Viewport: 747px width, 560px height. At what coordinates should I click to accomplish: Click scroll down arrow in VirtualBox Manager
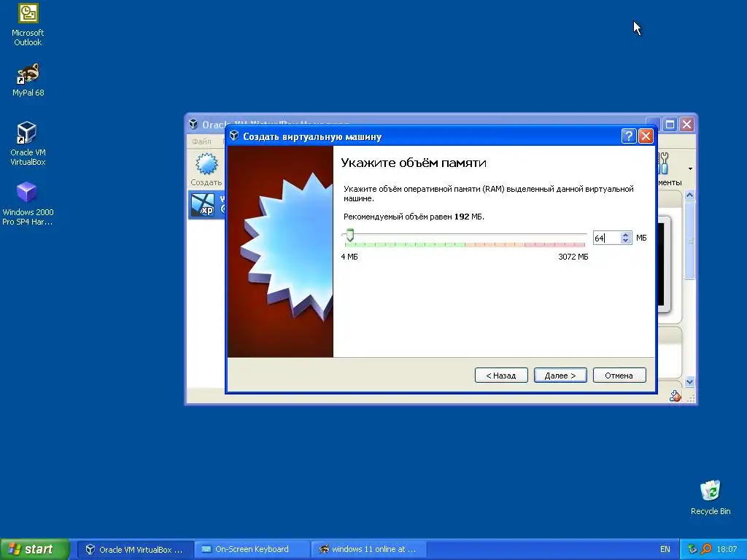[689, 381]
